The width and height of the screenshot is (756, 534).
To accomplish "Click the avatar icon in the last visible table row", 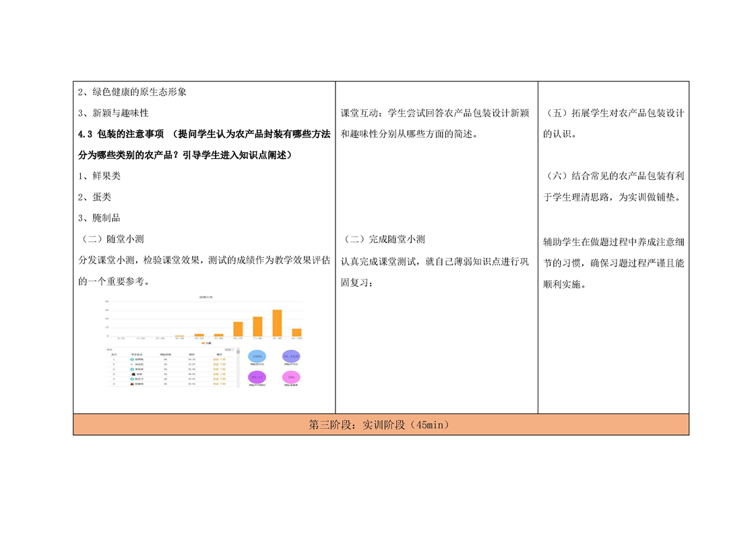I will 131,384.
